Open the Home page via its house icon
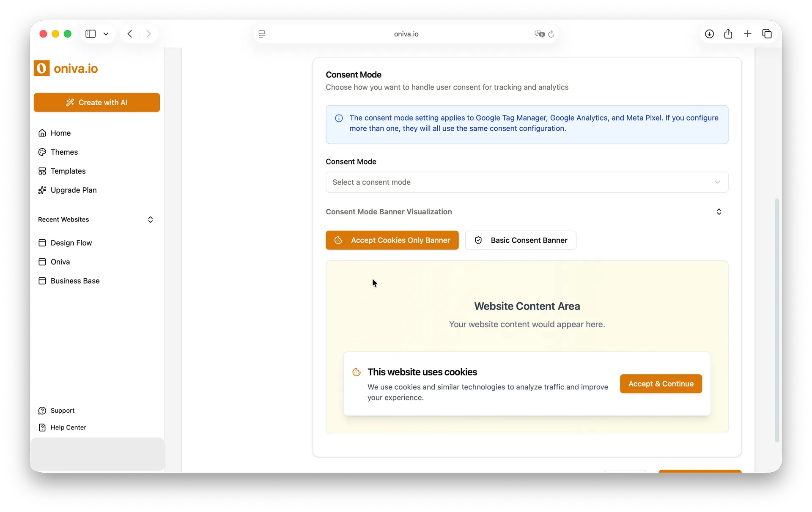The image size is (812, 512). pos(43,133)
